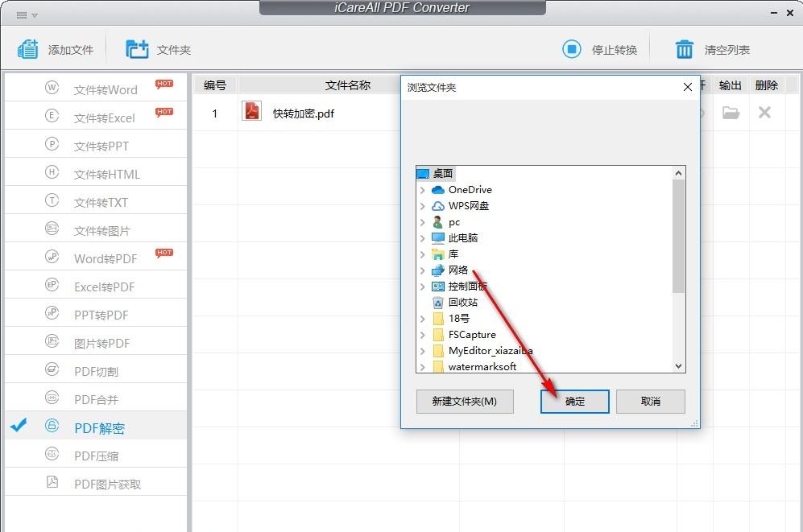
Task: Open the menu icon in title bar
Action: click(x=22, y=15)
